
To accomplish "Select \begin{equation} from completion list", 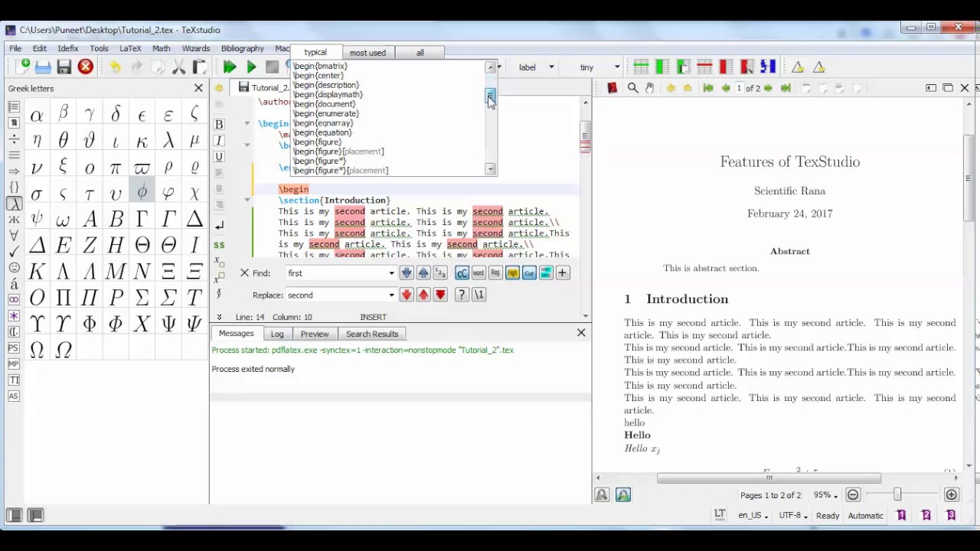I will (x=322, y=132).
